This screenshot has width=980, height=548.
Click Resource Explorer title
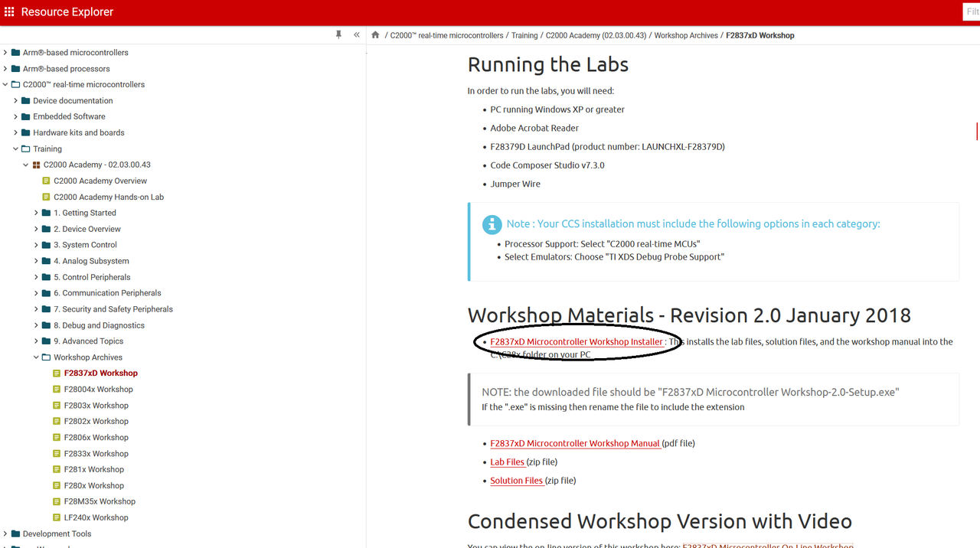tap(67, 12)
